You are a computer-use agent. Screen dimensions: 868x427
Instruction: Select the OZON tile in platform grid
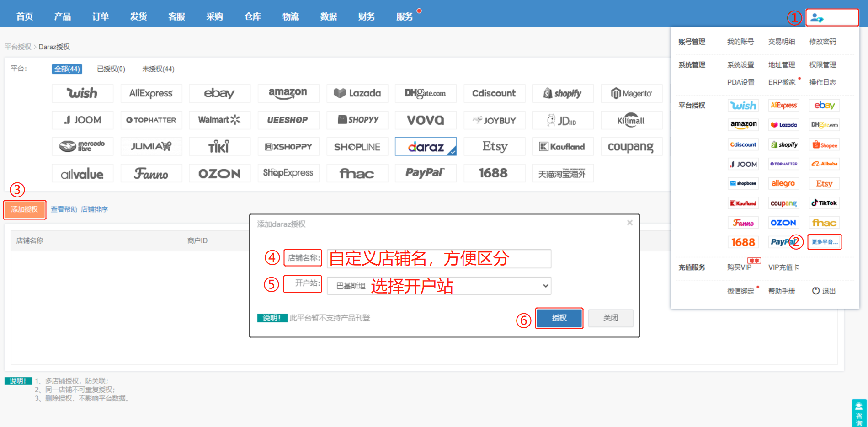click(x=219, y=173)
